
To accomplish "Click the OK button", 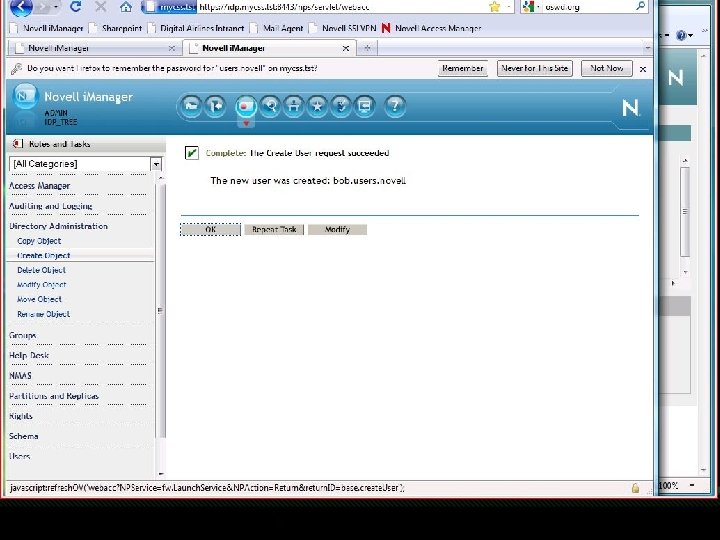I will click(x=210, y=229).
